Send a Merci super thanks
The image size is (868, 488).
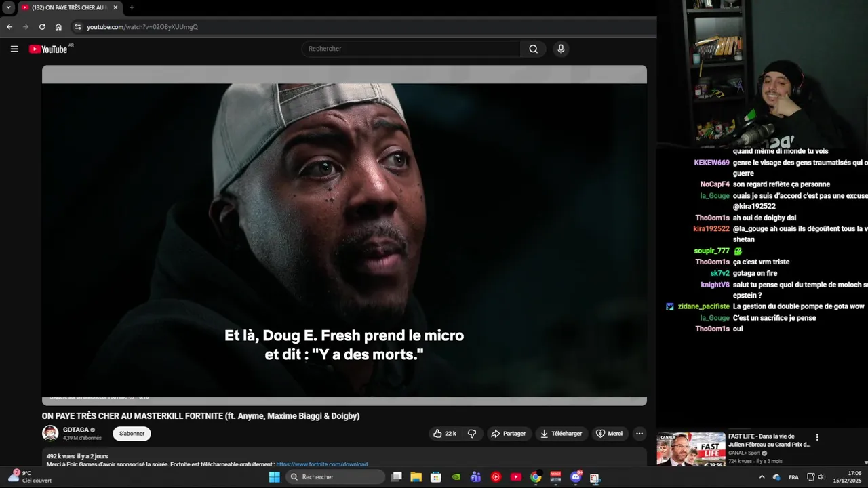coord(609,434)
